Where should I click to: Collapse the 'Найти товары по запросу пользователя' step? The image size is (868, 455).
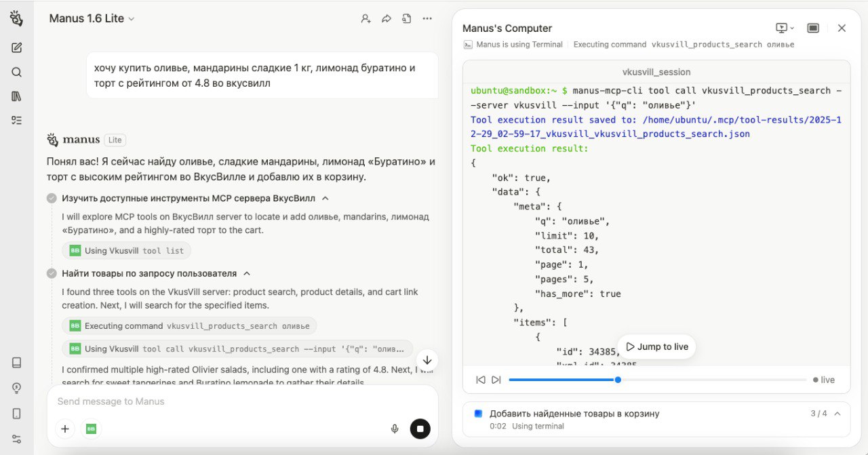pyautogui.click(x=247, y=274)
